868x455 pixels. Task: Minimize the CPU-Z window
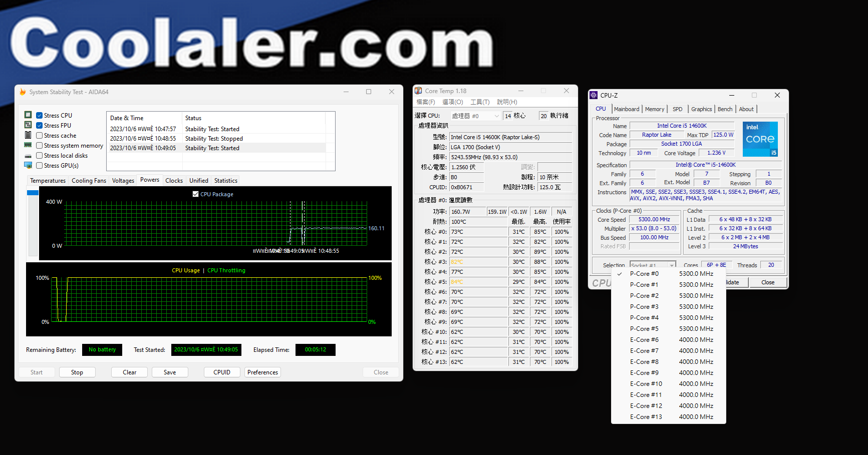click(732, 95)
